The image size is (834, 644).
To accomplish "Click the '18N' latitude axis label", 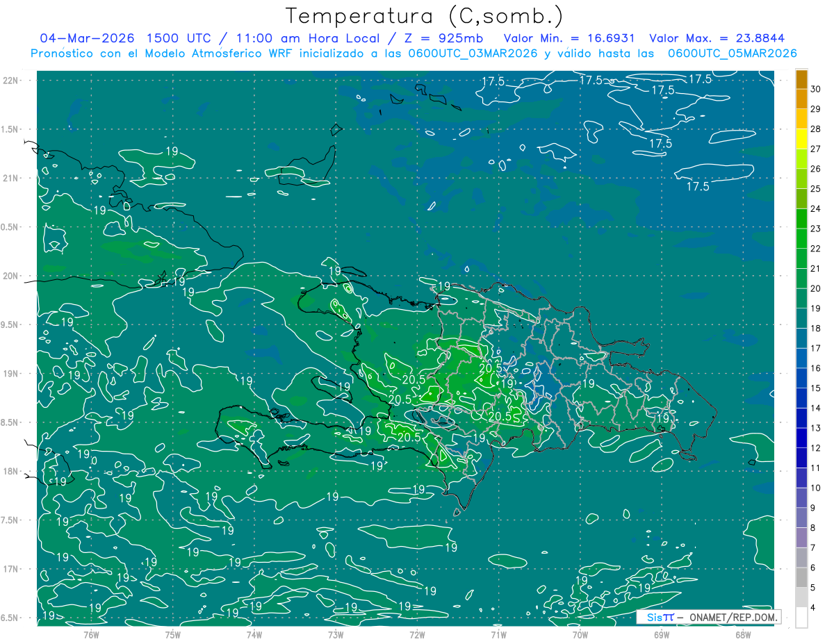I will [10, 471].
